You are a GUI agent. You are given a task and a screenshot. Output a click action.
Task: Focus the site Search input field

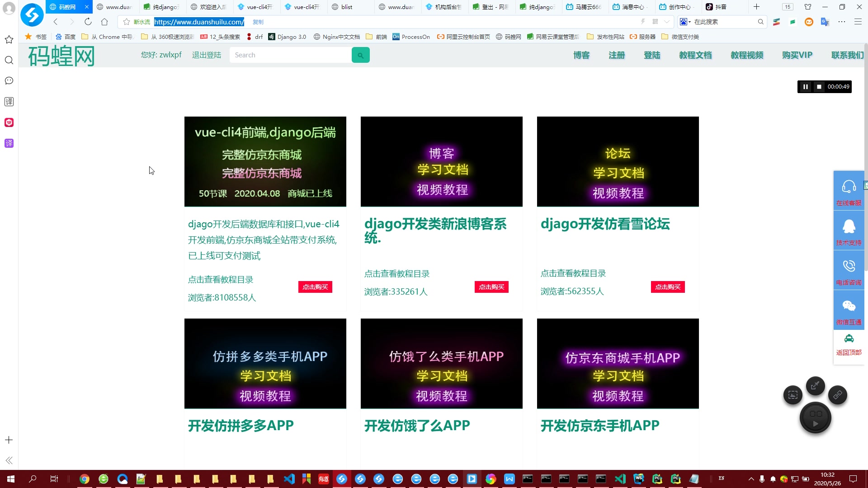coord(290,55)
